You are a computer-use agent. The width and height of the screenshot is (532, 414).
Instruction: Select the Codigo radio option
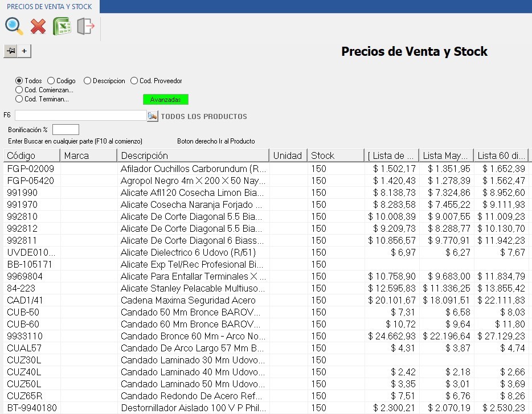pos(51,81)
